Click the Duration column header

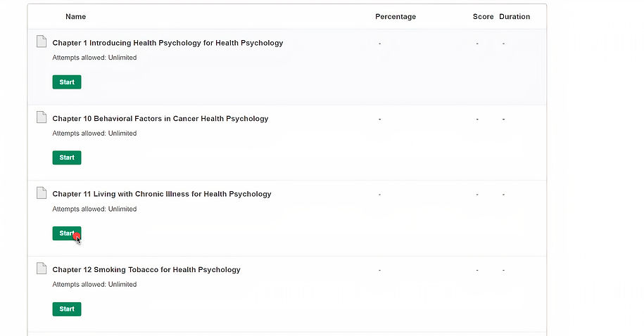pyautogui.click(x=514, y=16)
